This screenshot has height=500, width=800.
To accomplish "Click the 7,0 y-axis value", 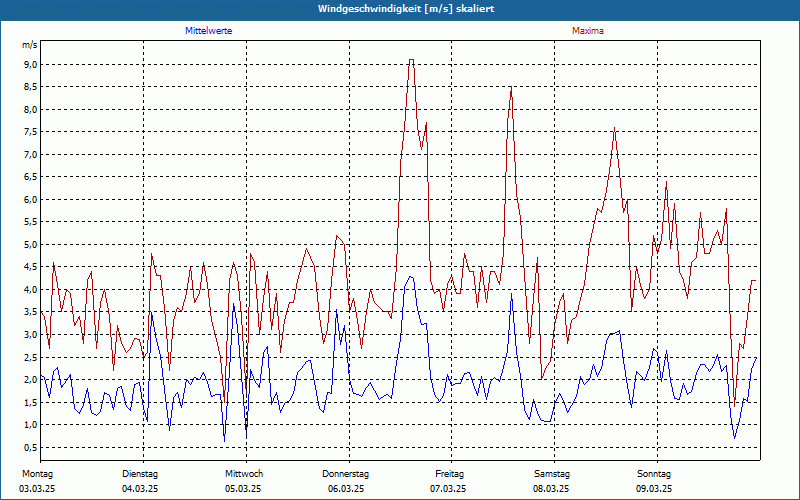I will point(30,154).
